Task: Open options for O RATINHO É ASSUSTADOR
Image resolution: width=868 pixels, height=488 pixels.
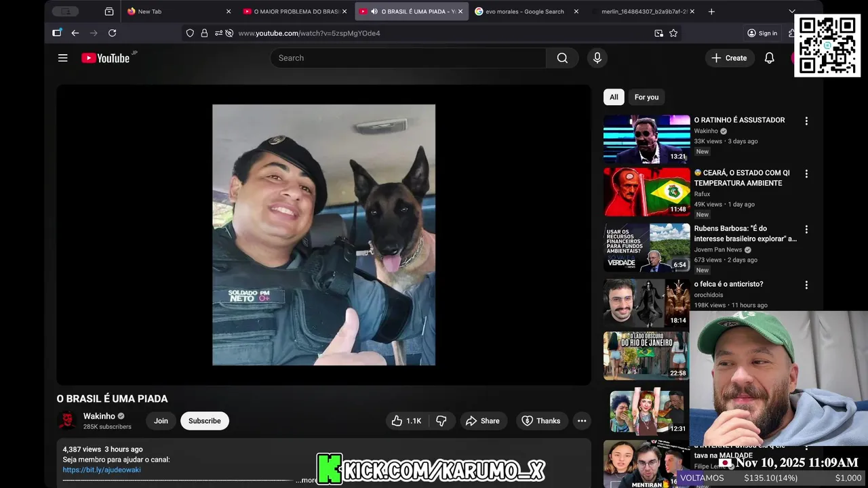Action: [806, 121]
